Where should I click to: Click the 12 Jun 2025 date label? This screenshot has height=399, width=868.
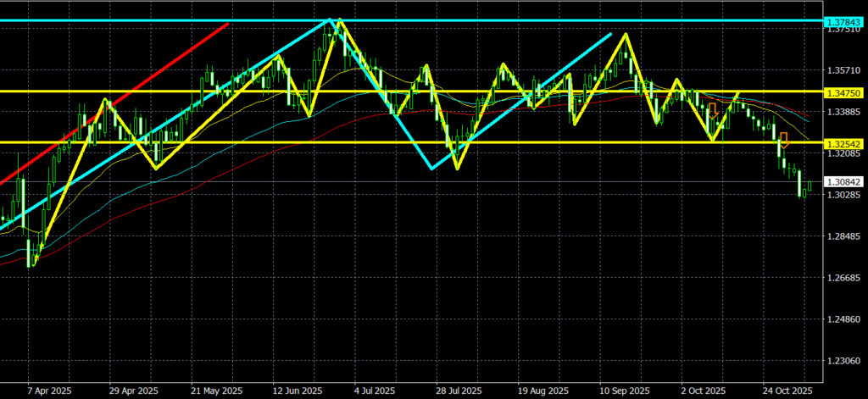tap(298, 391)
